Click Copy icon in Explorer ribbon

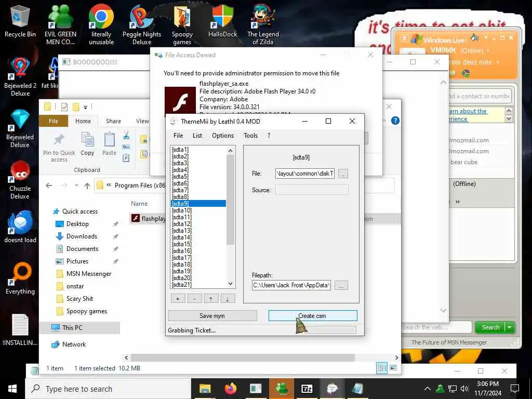[x=87, y=144]
